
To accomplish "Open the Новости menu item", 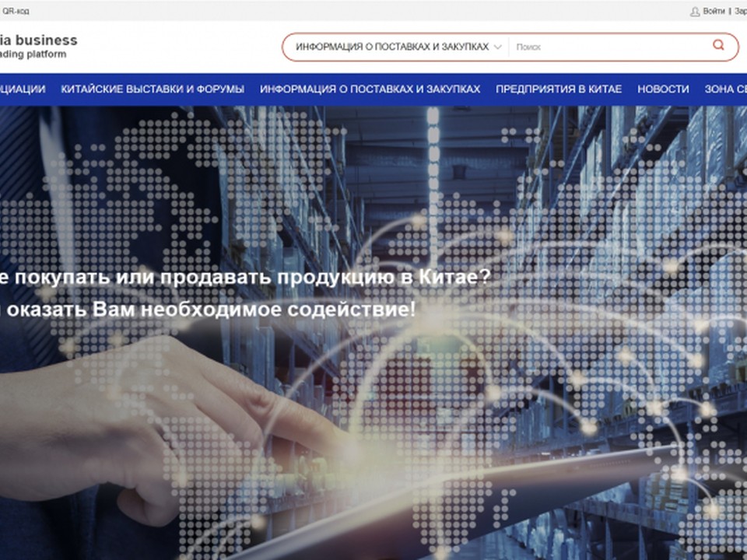I will pos(663,89).
